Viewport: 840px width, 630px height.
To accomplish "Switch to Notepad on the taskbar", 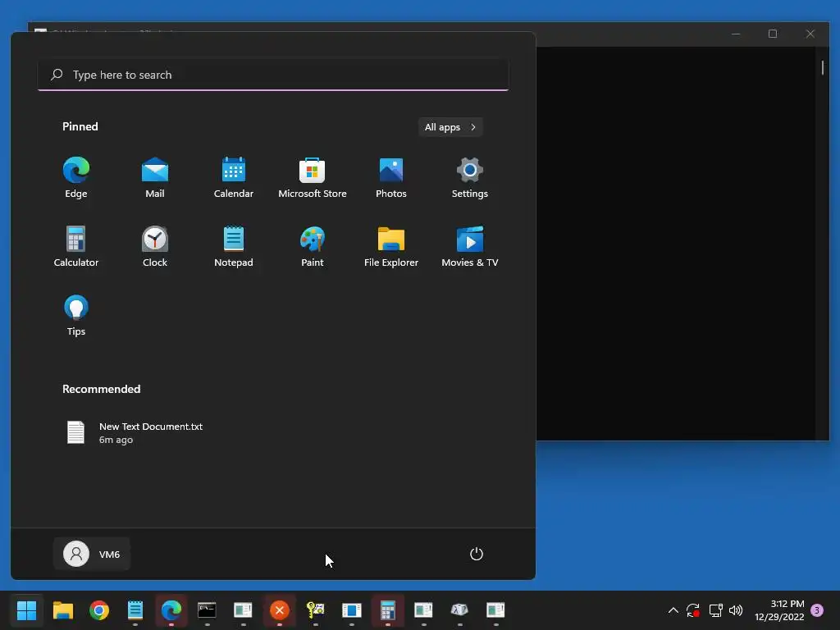I will (x=135, y=610).
